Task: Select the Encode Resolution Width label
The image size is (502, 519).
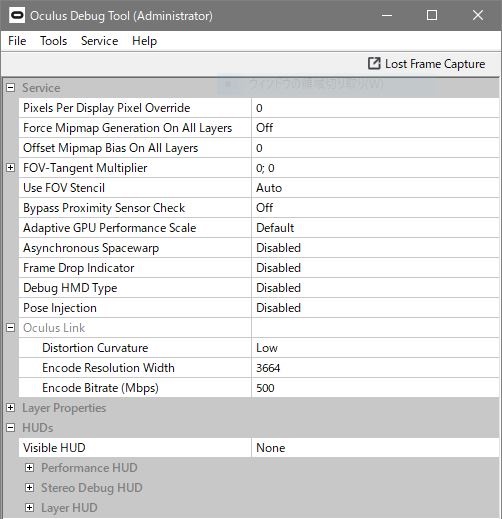Action: point(108,368)
